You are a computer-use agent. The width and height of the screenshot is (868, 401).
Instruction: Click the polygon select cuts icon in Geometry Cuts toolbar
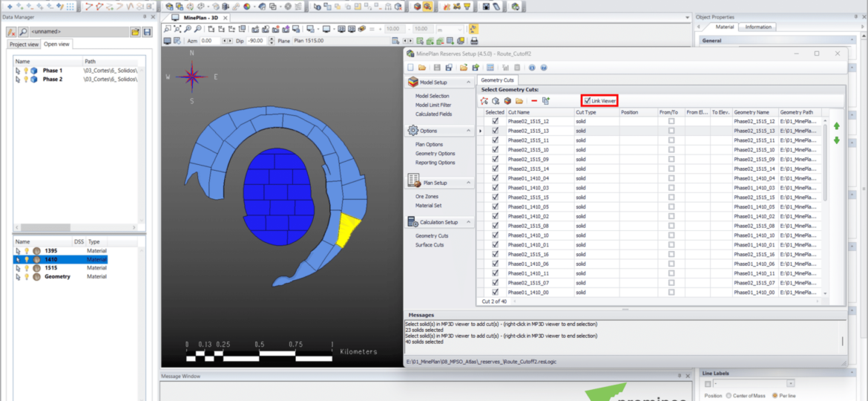pyautogui.click(x=484, y=101)
